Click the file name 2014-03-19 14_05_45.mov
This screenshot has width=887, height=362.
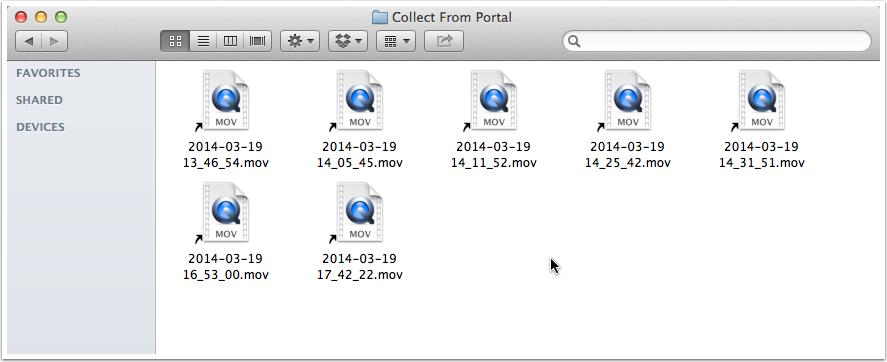(x=359, y=155)
